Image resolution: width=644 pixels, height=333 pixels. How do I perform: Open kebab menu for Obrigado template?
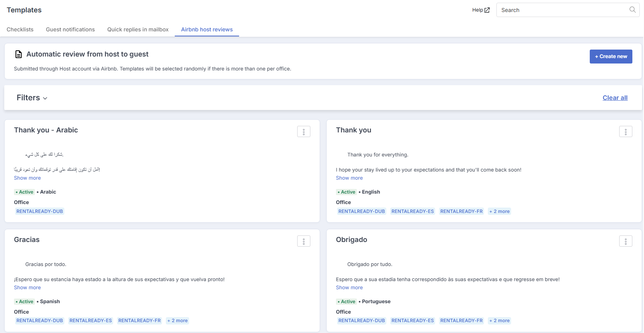(625, 241)
